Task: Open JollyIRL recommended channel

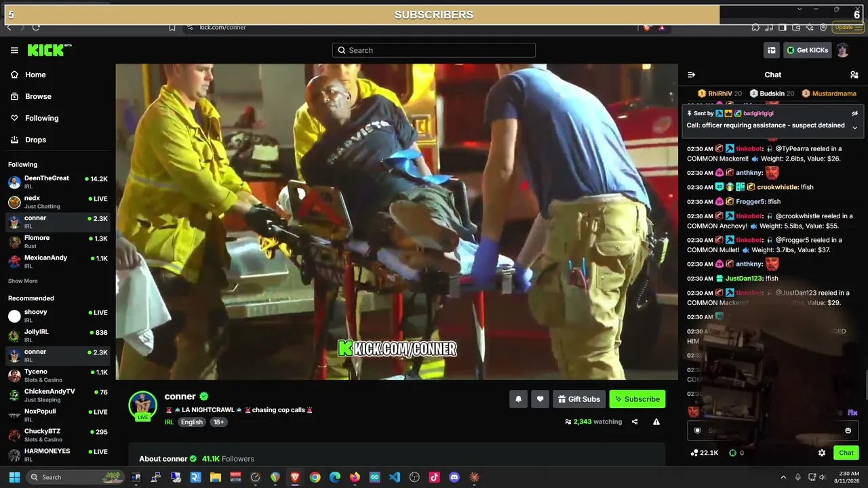Action: pyautogui.click(x=58, y=335)
